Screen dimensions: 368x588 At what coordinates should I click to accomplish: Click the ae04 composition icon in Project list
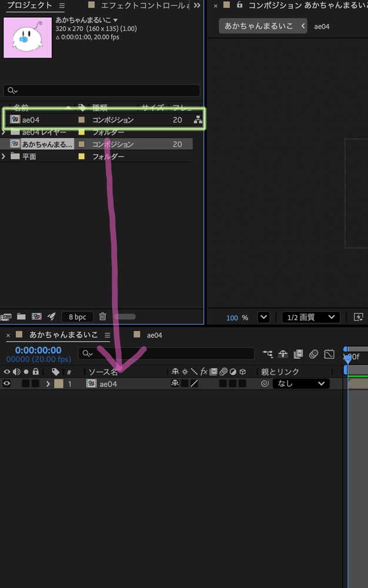click(15, 119)
